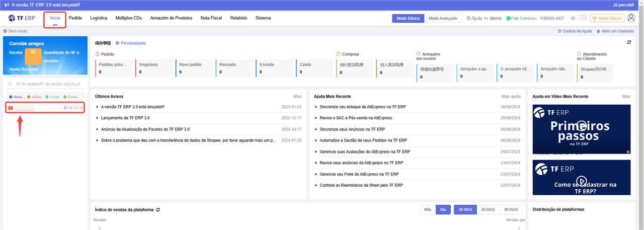This screenshot has height=230, width=644.
Task: Open the Coleta counter card
Action: (314, 68)
